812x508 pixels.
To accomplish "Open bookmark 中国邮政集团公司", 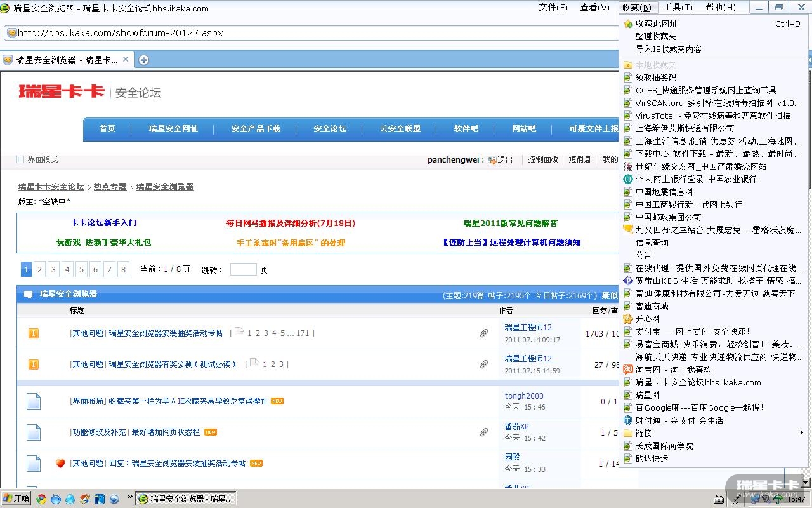I will (714, 217).
